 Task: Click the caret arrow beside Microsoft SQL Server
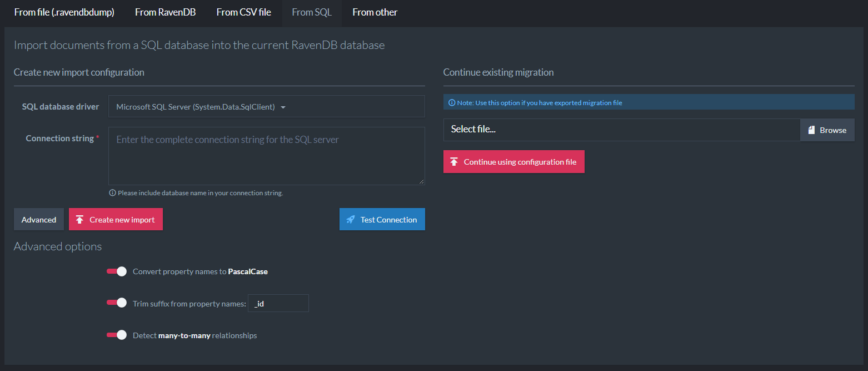283,107
